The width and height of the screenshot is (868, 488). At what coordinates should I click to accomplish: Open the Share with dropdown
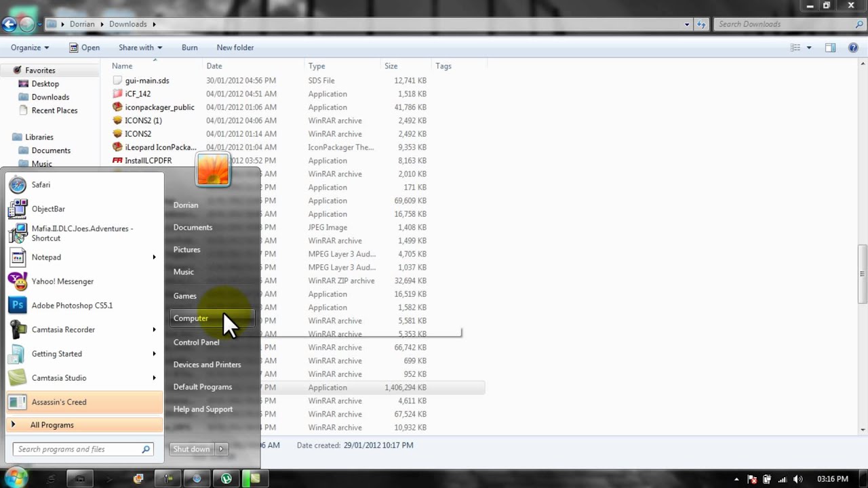tap(140, 47)
